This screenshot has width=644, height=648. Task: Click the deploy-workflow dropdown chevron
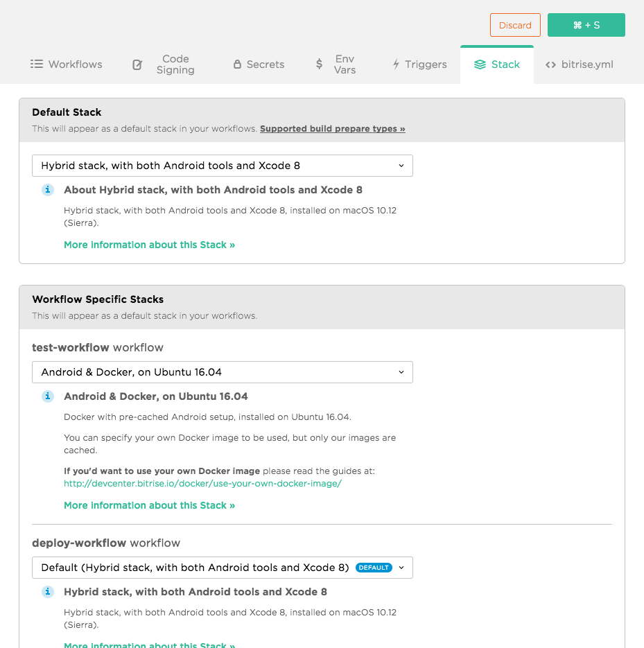coord(401,568)
